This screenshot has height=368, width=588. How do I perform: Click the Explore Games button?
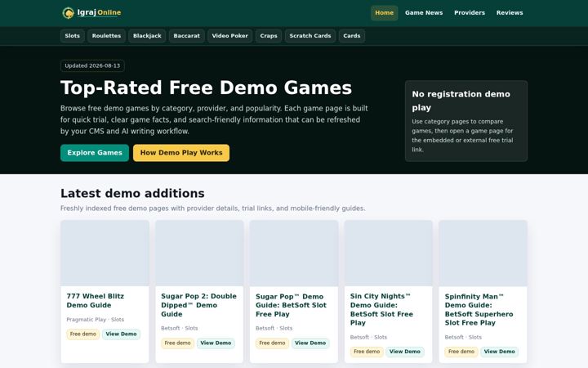(95, 153)
